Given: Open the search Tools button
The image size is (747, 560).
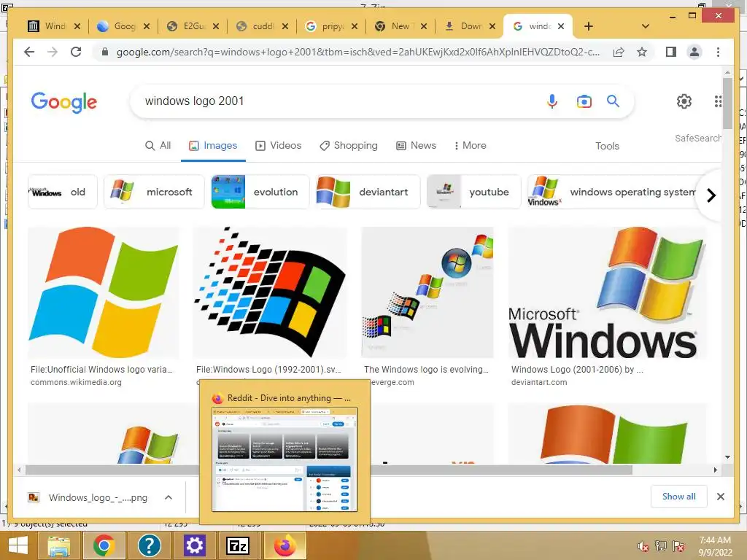Looking at the screenshot, I should (607, 146).
